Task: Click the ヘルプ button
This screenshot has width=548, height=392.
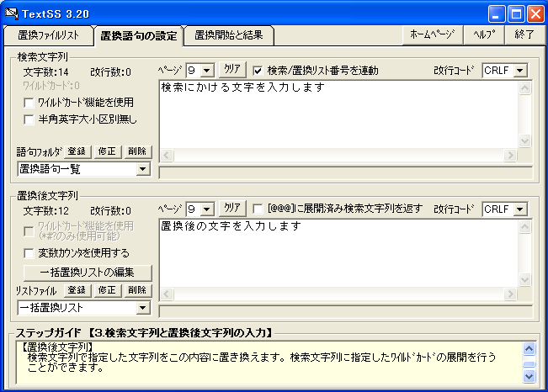Action: 484,34
